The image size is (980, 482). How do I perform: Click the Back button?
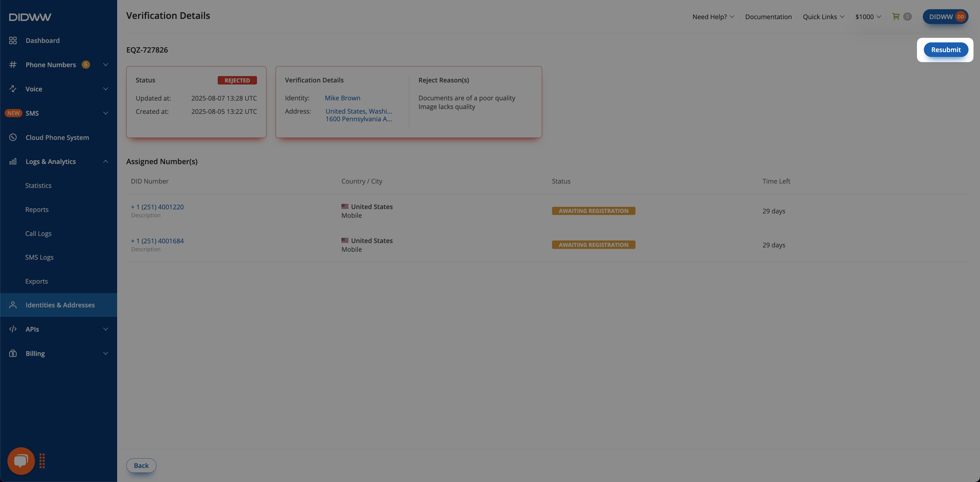click(x=141, y=466)
